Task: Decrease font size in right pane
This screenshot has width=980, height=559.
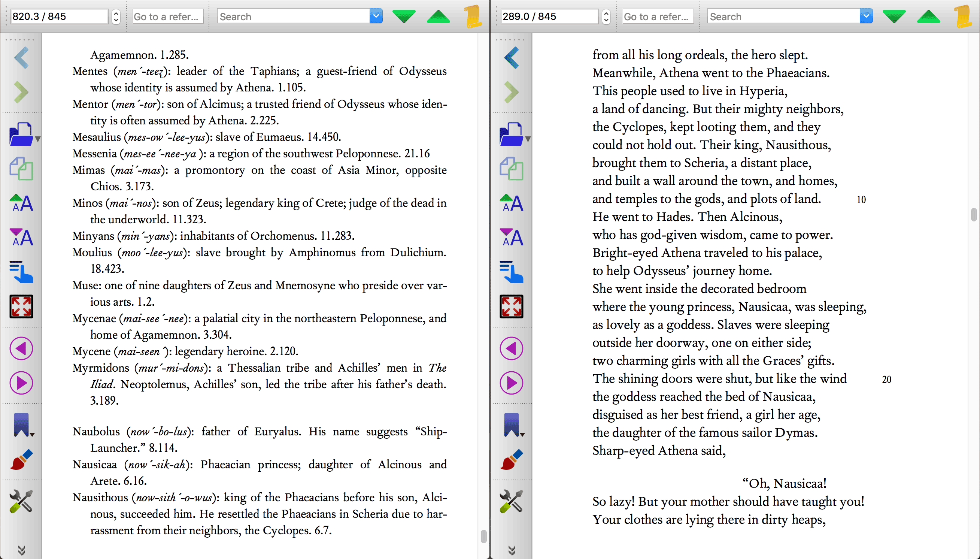Action: coord(512,237)
